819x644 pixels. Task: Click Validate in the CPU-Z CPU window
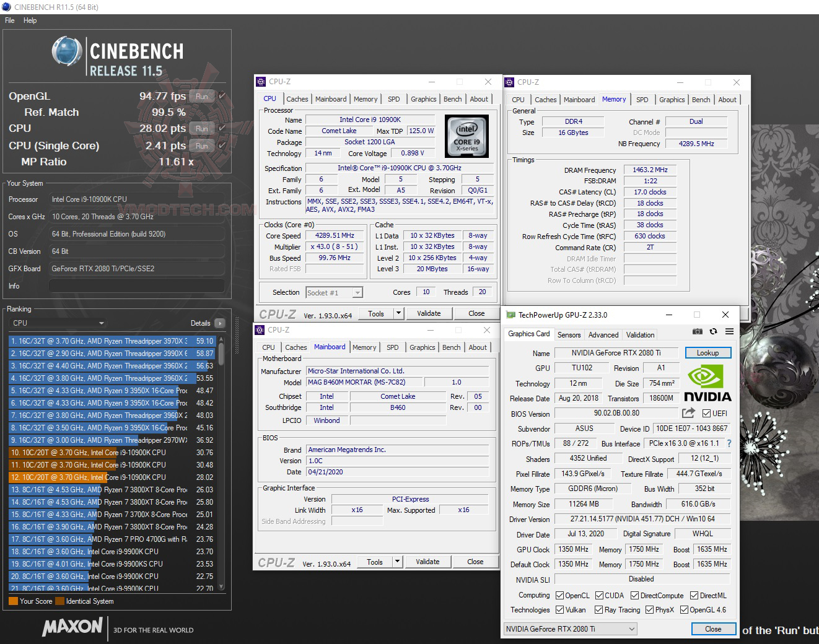pyautogui.click(x=429, y=313)
